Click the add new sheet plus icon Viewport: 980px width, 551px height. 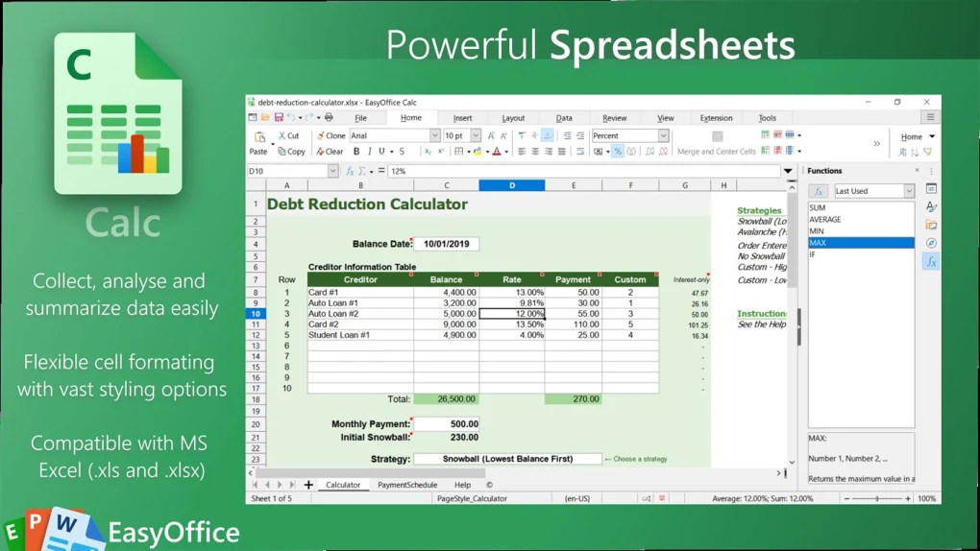pos(308,485)
